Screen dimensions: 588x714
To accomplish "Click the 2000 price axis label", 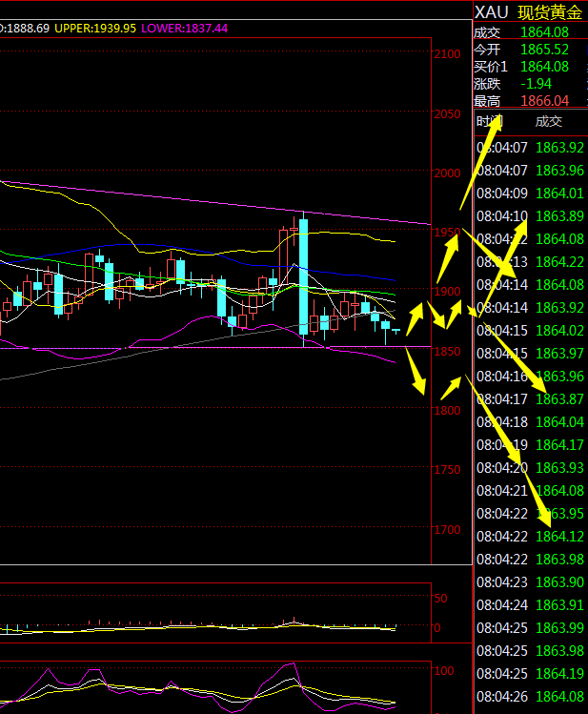I will tap(446, 173).
